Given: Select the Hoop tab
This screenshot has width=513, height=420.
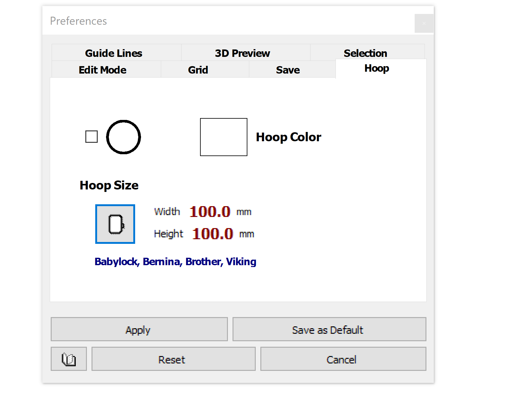Looking at the screenshot, I should click(376, 68).
